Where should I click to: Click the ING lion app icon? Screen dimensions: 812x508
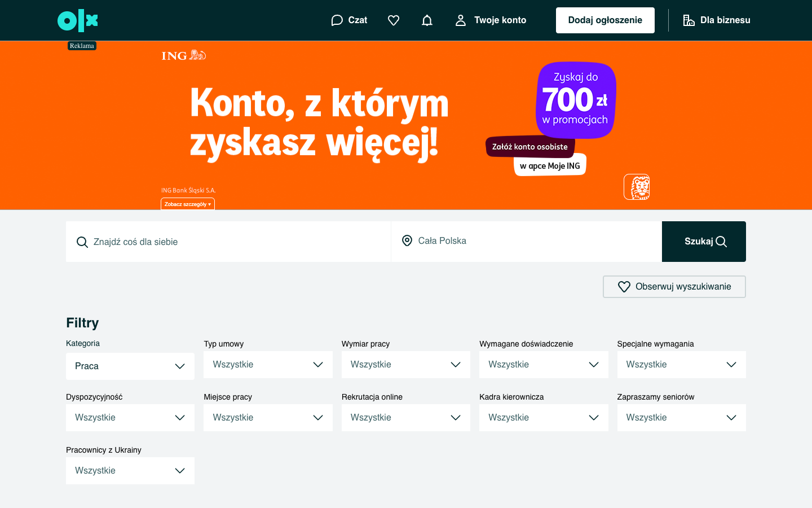(637, 187)
